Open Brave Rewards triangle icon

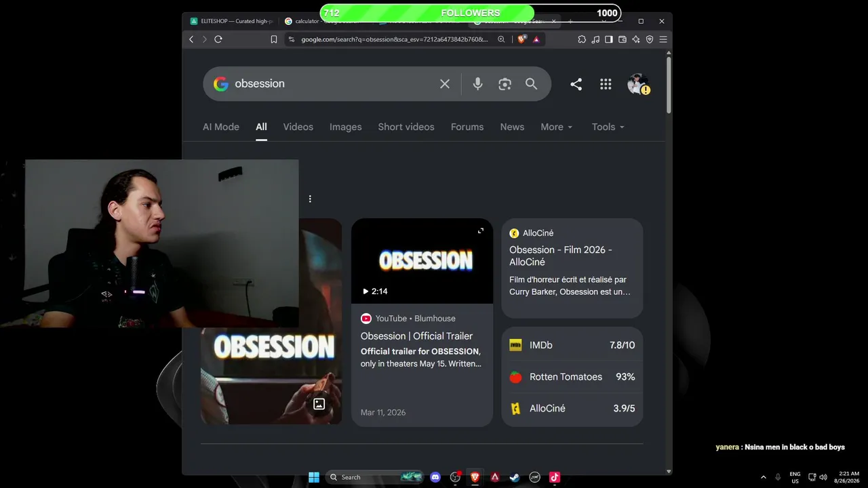pyautogui.click(x=536, y=39)
